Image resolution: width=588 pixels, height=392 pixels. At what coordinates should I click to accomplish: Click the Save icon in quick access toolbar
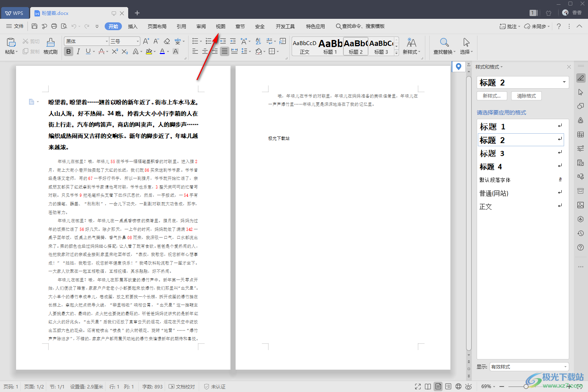34,26
